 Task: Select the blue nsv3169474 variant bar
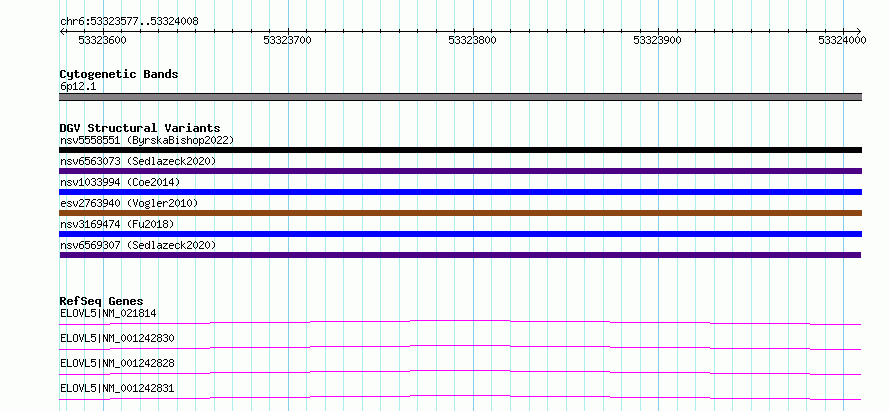(460, 234)
